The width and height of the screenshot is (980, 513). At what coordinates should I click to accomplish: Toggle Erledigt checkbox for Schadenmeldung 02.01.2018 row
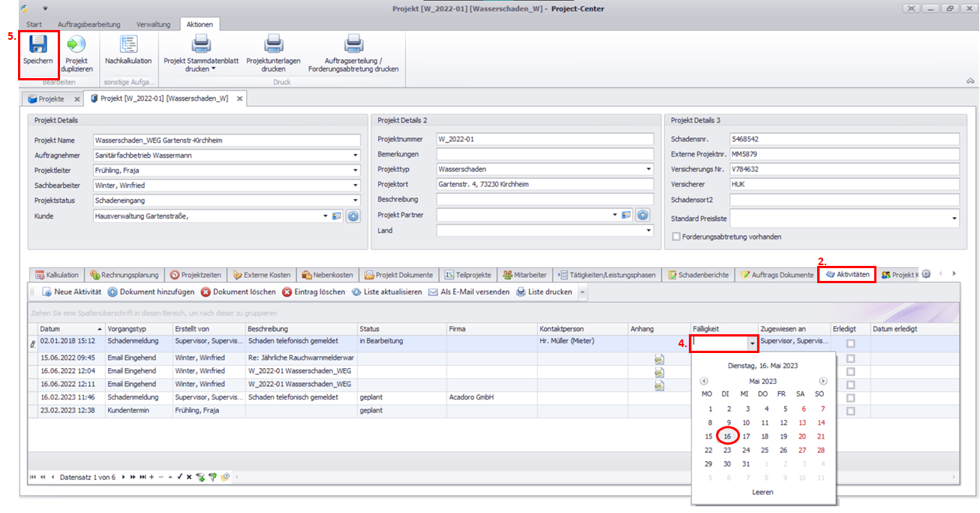[x=850, y=343]
